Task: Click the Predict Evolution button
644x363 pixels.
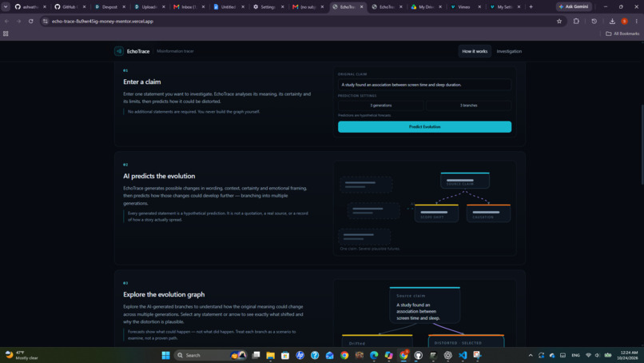Action: click(424, 126)
